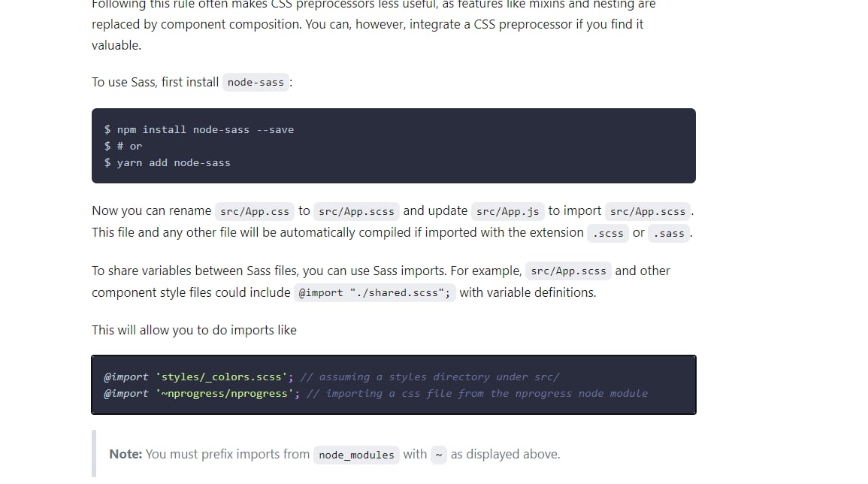Click the @import "./shared.scss"; inline code
The width and height of the screenshot is (868, 484).
coord(375,293)
